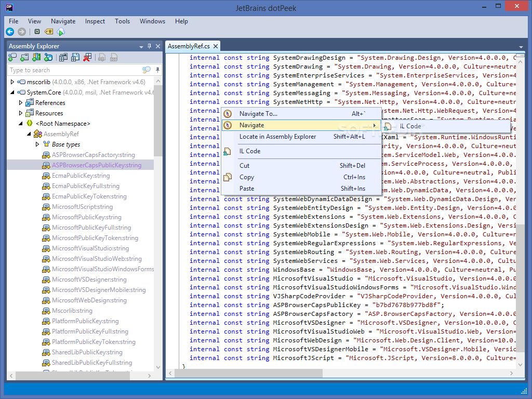Screen dimensions: 532x399
Task: Open Assembly Explorer window options dropdown
Action: pyautogui.click(x=141, y=46)
